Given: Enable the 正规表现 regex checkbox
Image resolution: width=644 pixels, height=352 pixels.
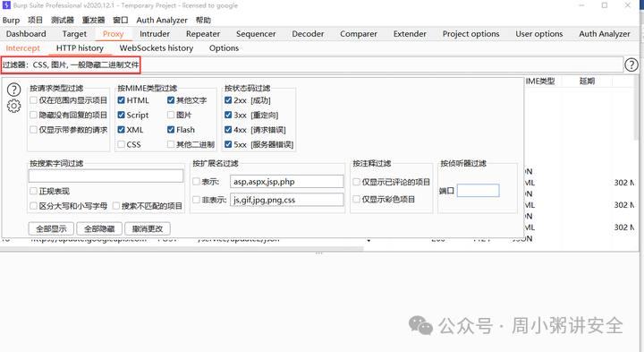Looking at the screenshot, I should click(x=34, y=191).
